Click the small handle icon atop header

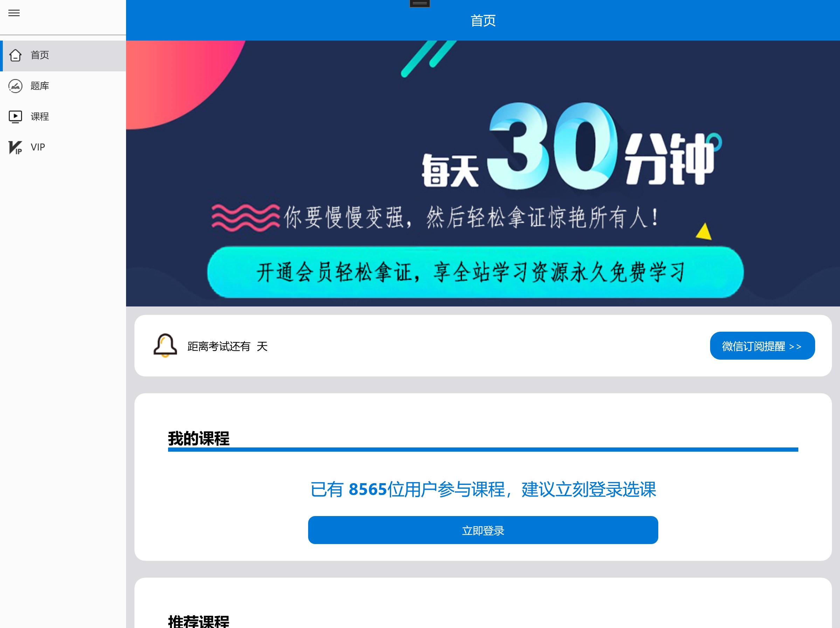pos(419,4)
